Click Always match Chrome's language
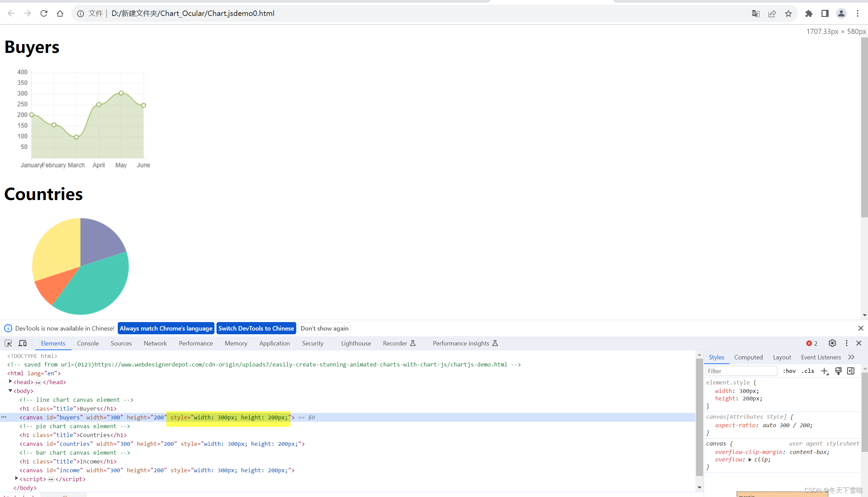868x497 pixels. pyautogui.click(x=166, y=328)
